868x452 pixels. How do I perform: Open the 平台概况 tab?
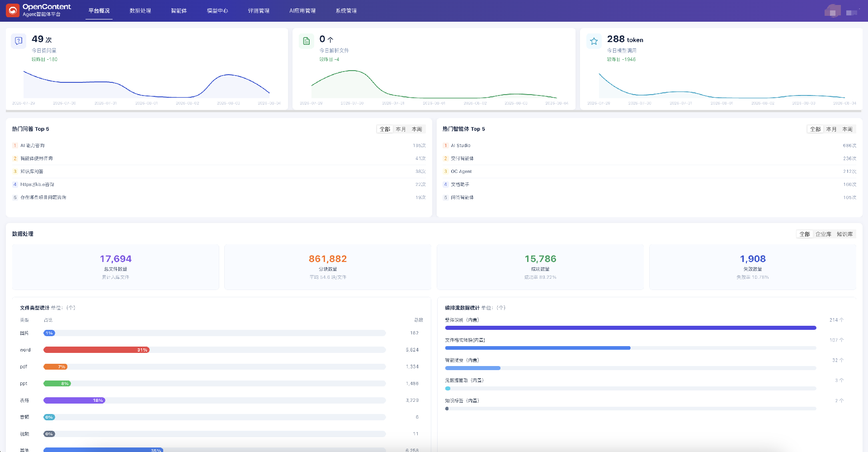pos(99,11)
